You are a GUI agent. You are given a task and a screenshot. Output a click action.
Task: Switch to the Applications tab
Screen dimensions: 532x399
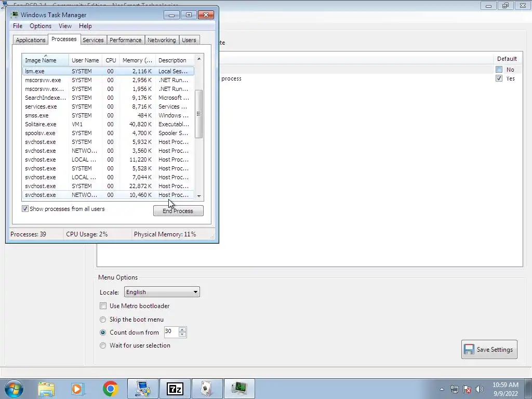31,40
